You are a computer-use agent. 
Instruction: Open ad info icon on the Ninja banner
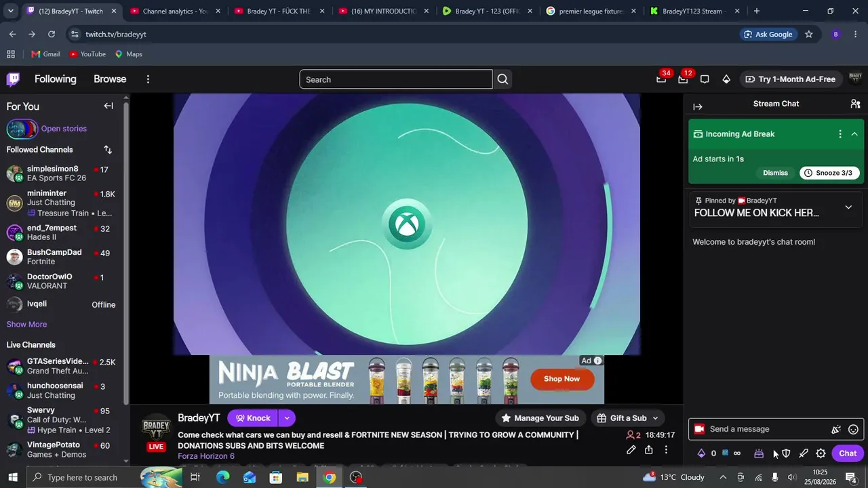[597, 361]
